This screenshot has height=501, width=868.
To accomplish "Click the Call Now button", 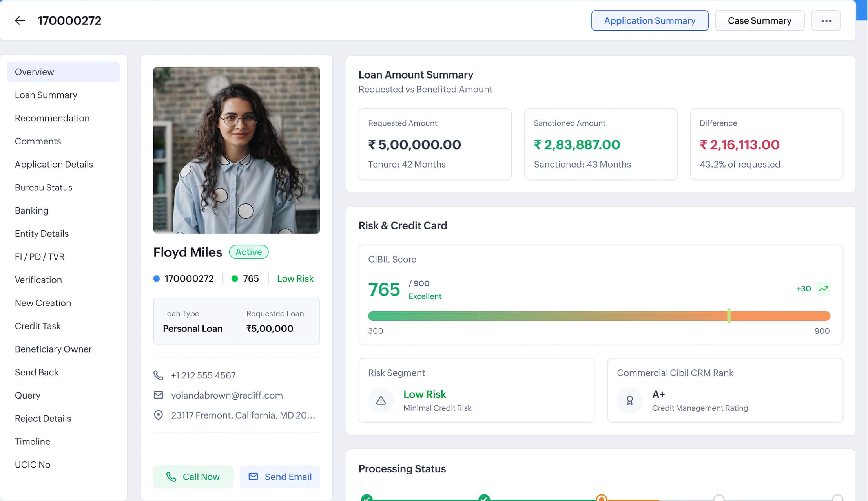I will coord(193,477).
